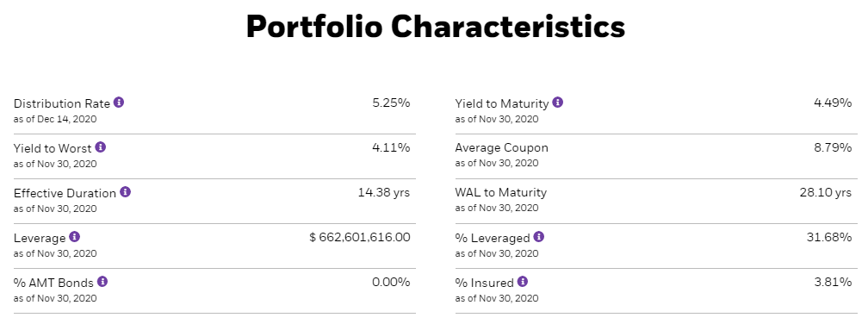Click the as of Dec 14, 2020 date text

click(x=55, y=119)
